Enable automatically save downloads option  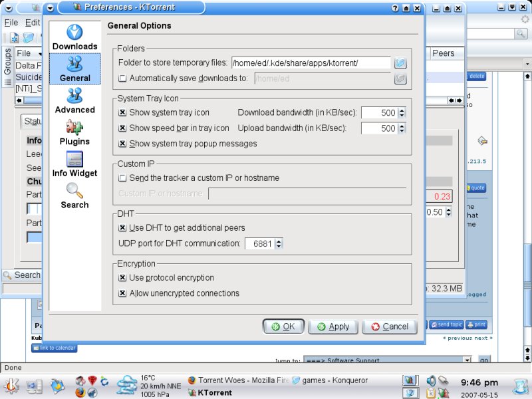(x=122, y=78)
